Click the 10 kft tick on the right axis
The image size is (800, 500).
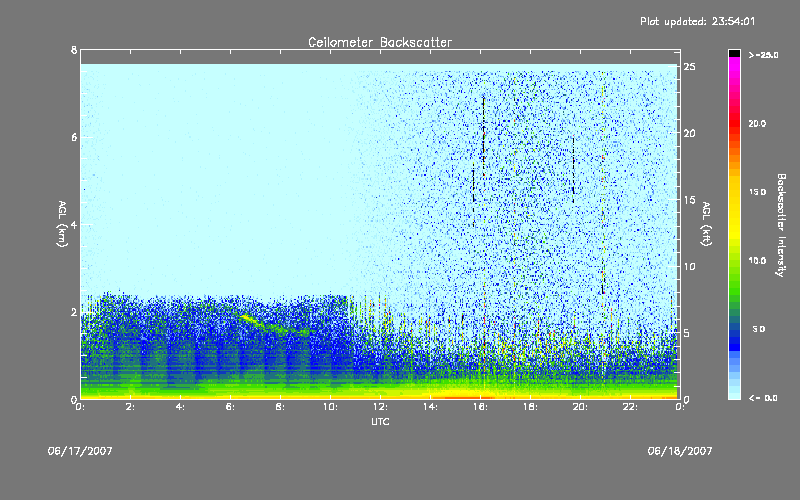pyautogui.click(x=689, y=266)
